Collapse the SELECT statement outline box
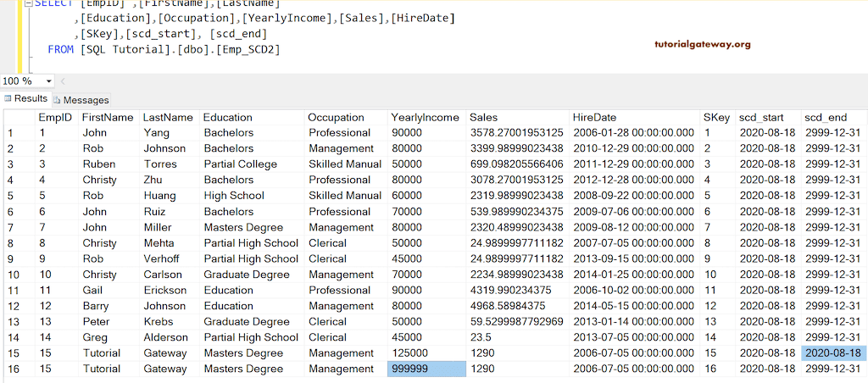Image resolution: width=868 pixels, height=383 pixels. coord(28,3)
